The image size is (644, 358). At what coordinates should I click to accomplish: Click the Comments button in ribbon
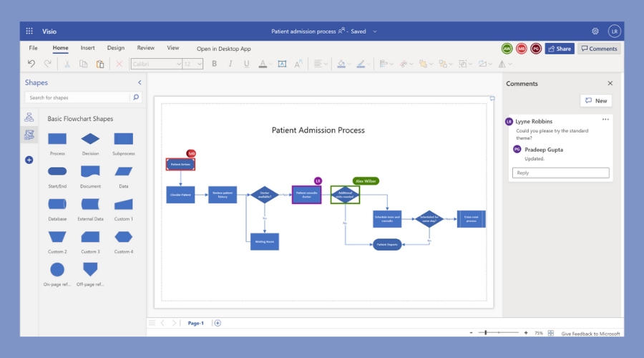[x=599, y=49]
